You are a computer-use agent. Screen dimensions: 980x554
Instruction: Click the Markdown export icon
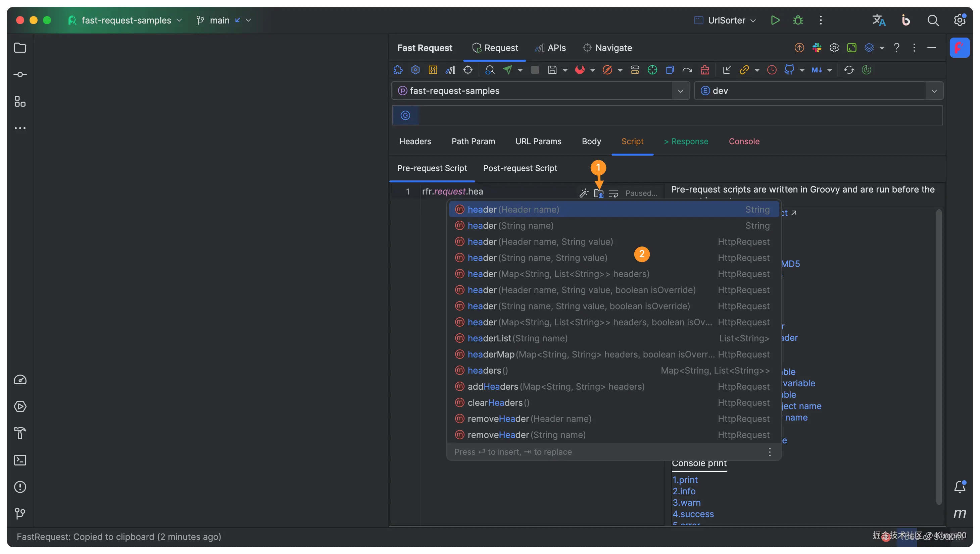tap(817, 70)
